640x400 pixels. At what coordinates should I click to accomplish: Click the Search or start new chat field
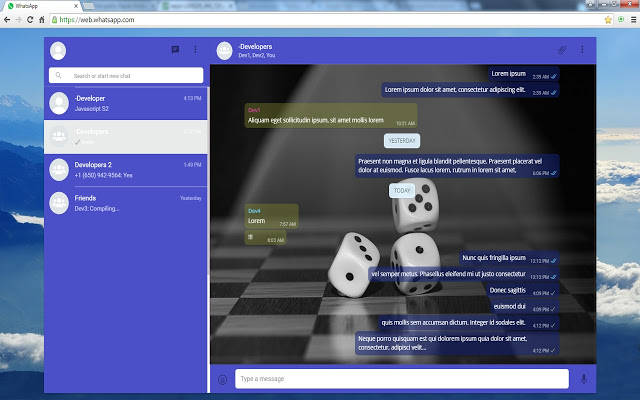[x=130, y=75]
